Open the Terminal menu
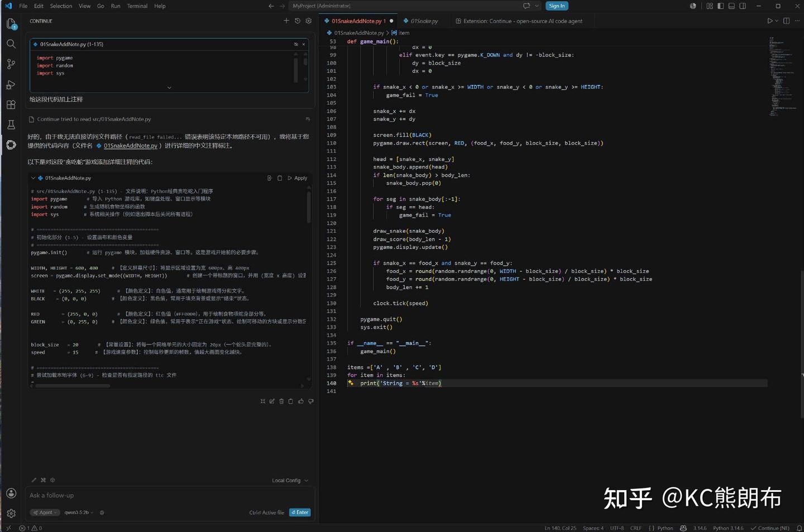Image resolution: width=804 pixels, height=532 pixels. pos(137,6)
